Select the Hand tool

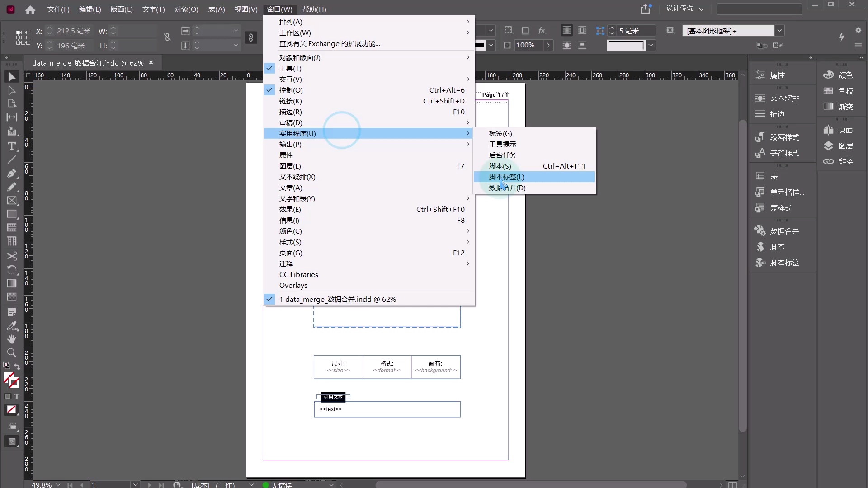click(12, 339)
